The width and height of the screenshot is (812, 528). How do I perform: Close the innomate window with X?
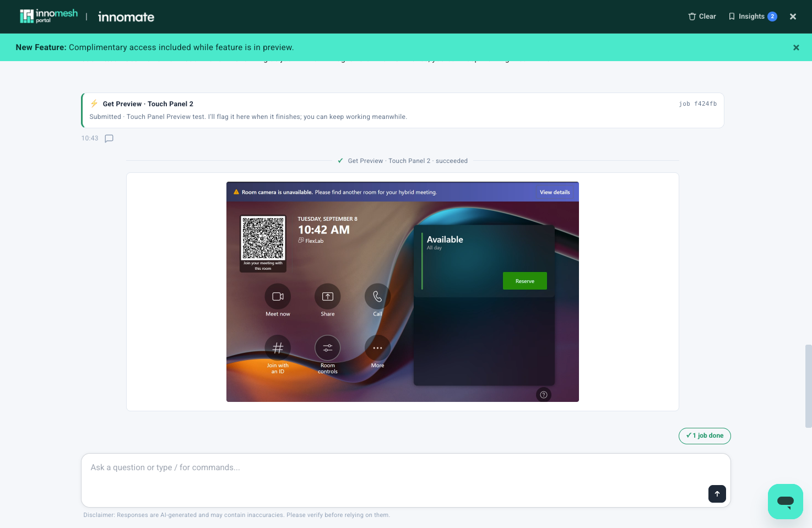(x=793, y=17)
